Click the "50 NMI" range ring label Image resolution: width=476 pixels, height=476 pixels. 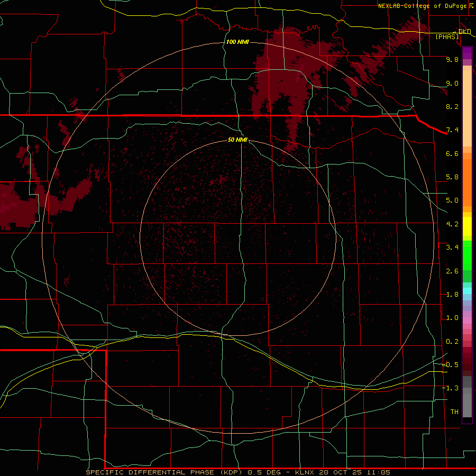[237, 140]
